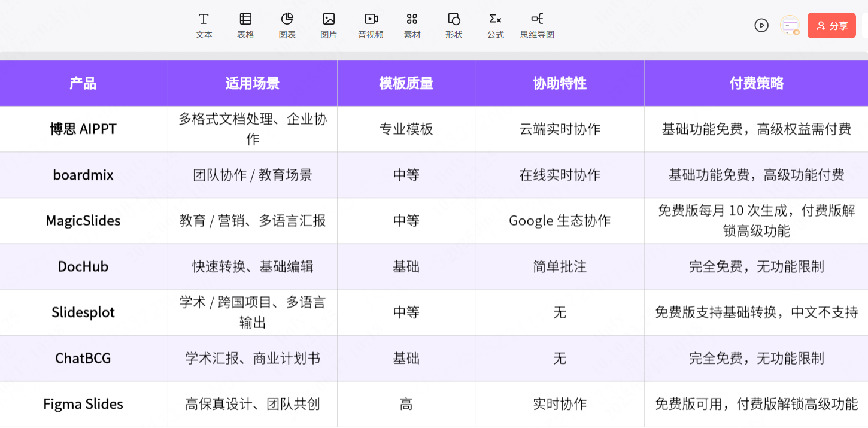Click 中等 in the Slidesplot row
868x428 pixels.
click(406, 312)
